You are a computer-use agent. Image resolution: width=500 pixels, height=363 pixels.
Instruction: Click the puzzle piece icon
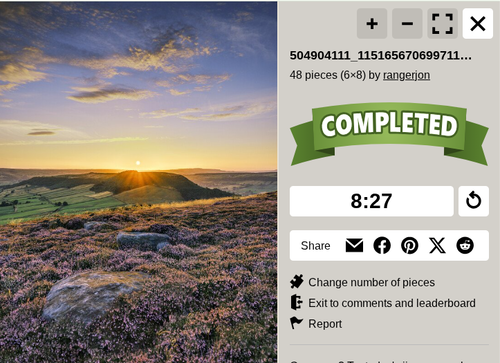coord(296,282)
